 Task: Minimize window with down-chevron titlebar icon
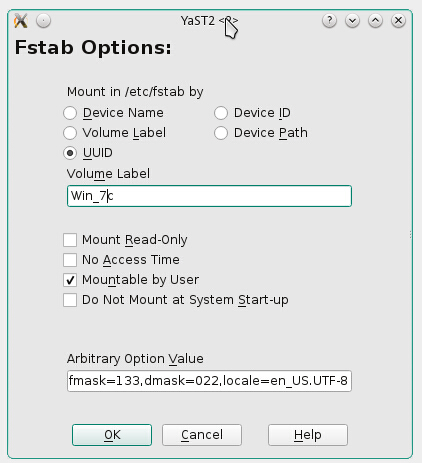tap(352, 21)
